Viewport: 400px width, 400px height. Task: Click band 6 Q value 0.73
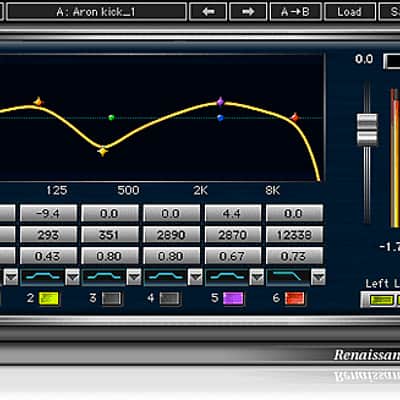pyautogui.click(x=294, y=256)
